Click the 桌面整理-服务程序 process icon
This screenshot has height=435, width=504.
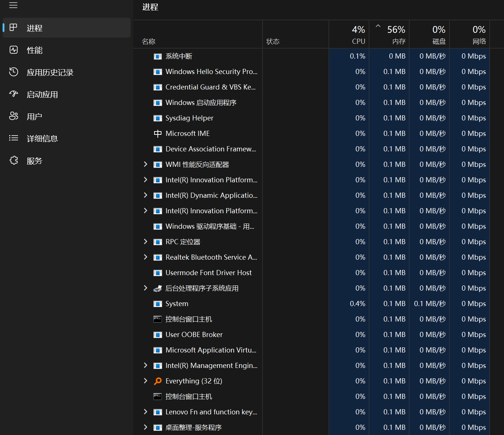(158, 428)
